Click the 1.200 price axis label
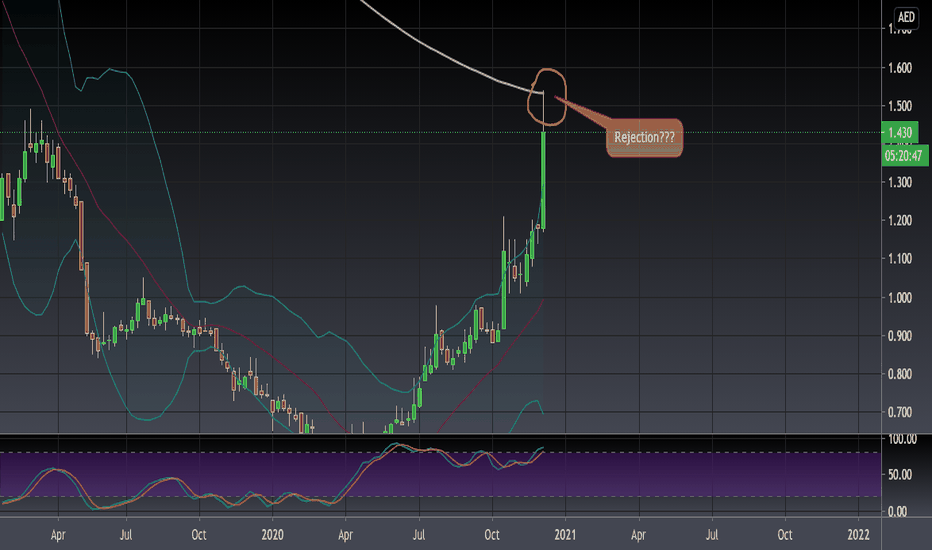The image size is (932, 550). coord(900,221)
